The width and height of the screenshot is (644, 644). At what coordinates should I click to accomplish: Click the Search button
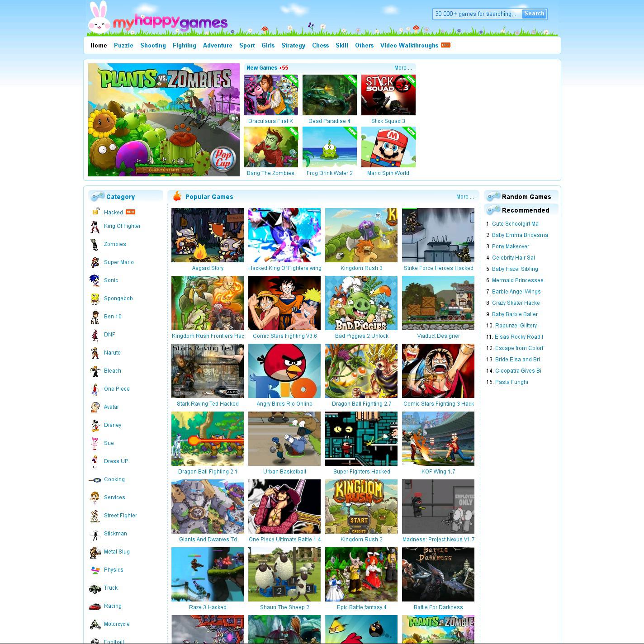coord(534,14)
